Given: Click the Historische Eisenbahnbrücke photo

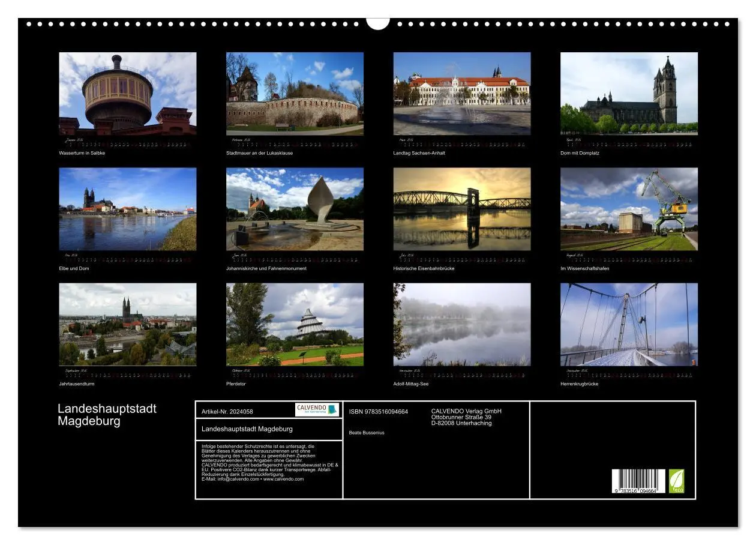Looking at the screenshot, I should pyautogui.click(x=462, y=209).
